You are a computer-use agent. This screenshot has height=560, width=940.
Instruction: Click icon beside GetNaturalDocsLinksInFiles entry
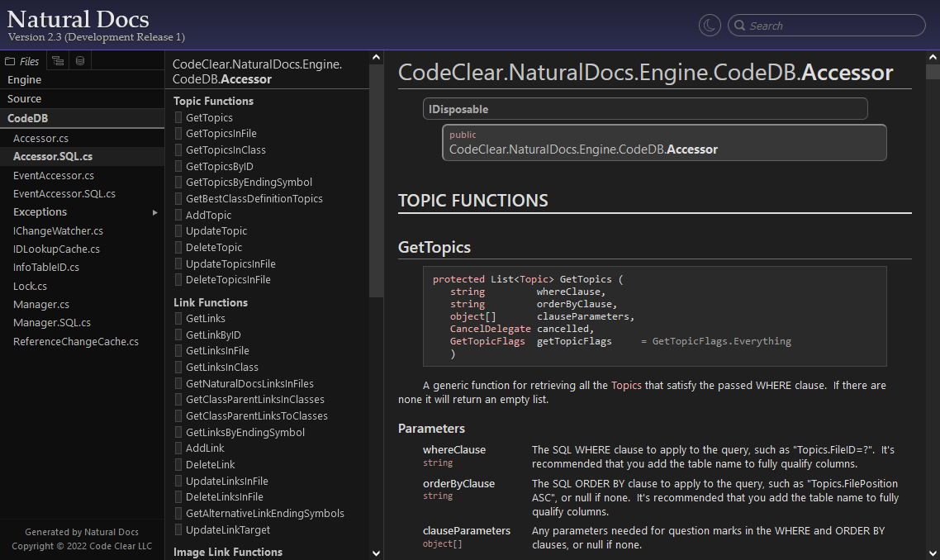[x=178, y=383]
